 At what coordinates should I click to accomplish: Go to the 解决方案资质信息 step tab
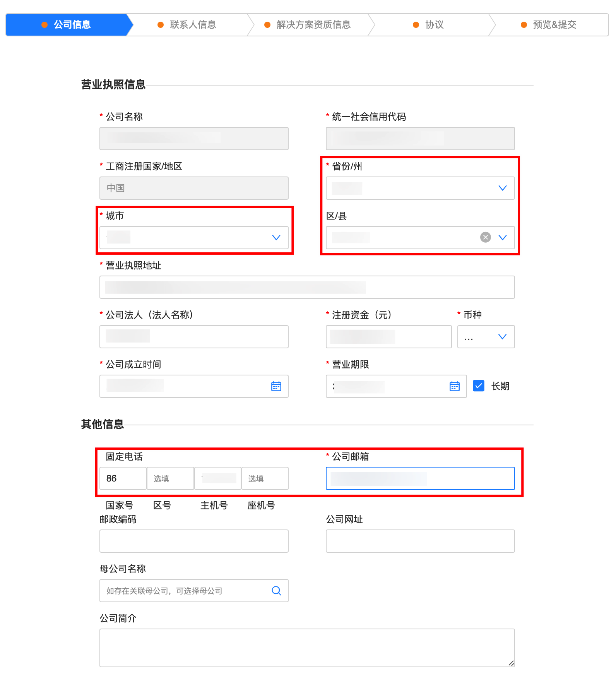click(308, 25)
